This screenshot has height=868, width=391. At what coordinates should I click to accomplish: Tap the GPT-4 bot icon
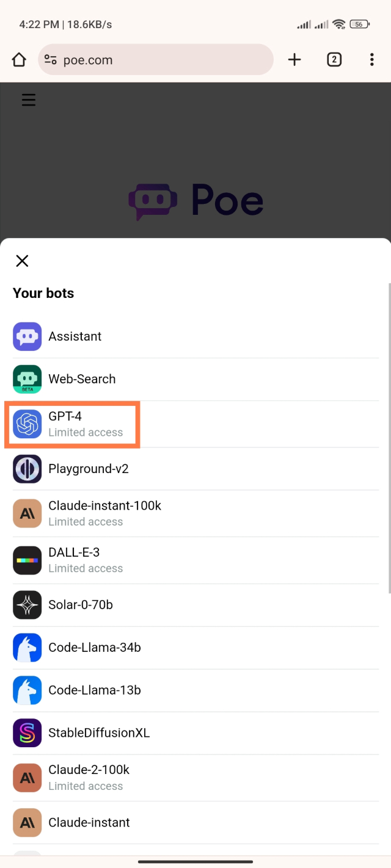coord(27,424)
